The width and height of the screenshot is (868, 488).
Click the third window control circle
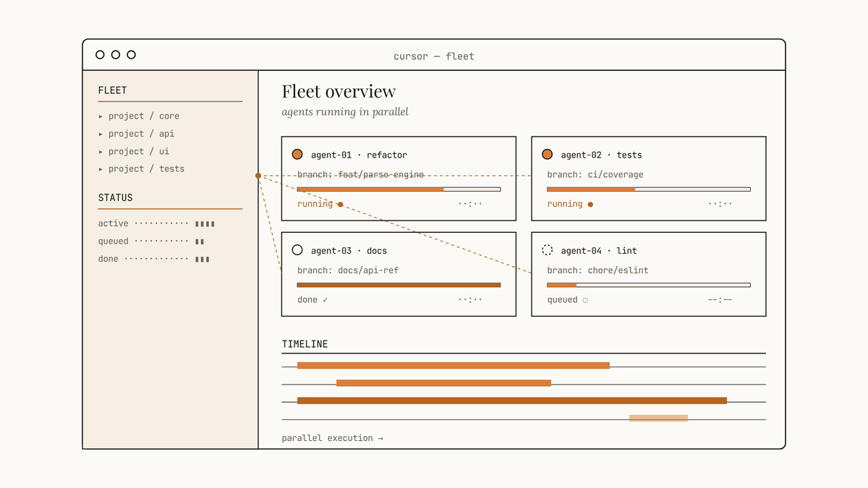[x=131, y=55]
